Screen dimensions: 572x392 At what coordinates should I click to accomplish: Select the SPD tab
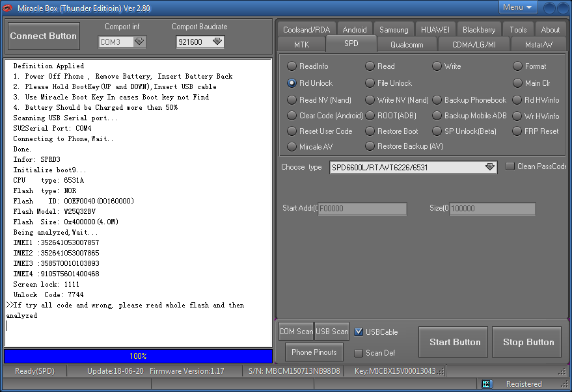coord(351,44)
